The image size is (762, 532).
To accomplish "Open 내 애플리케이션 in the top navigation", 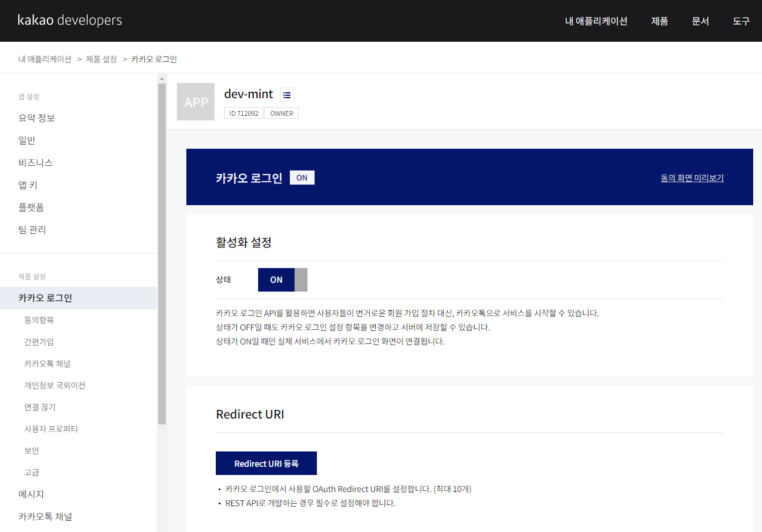I will [x=596, y=21].
